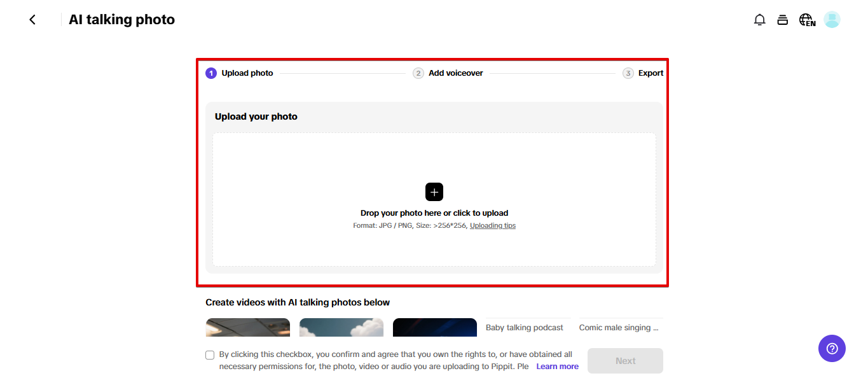
Task: Open the Learn more link
Action: [556, 366]
